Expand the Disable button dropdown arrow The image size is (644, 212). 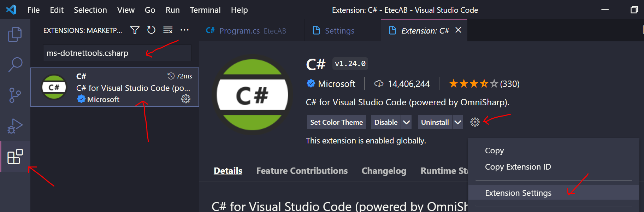coord(407,122)
